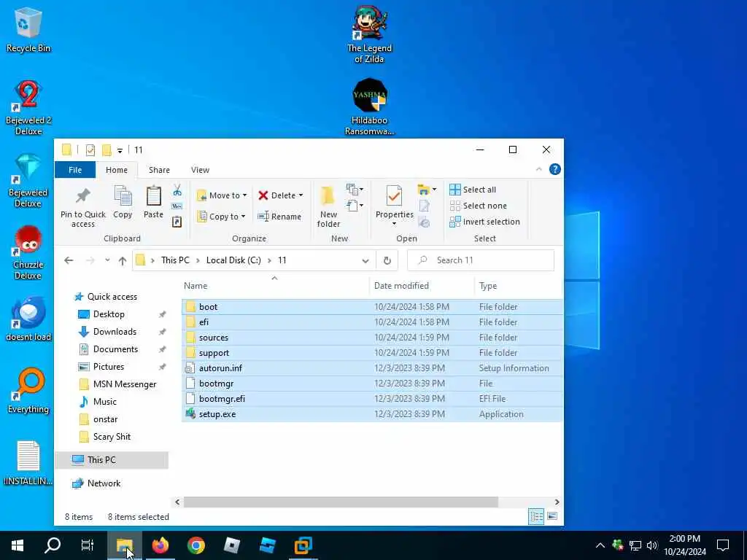Select the efi folder
The height and width of the screenshot is (560, 747).
tap(371, 322)
